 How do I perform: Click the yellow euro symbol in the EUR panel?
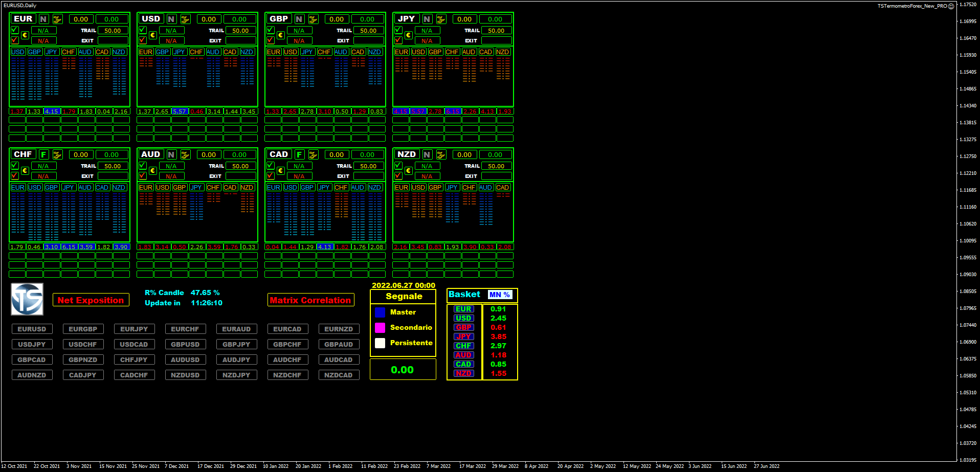pyautogui.click(x=25, y=35)
